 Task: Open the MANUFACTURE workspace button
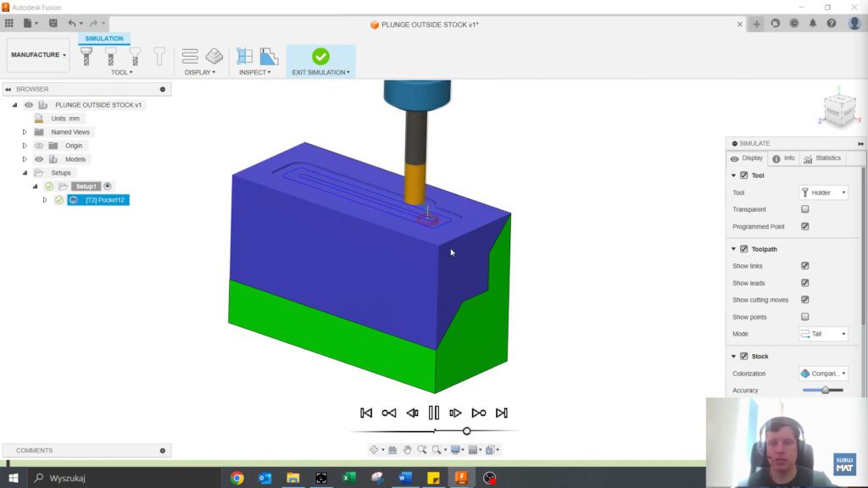coord(38,55)
